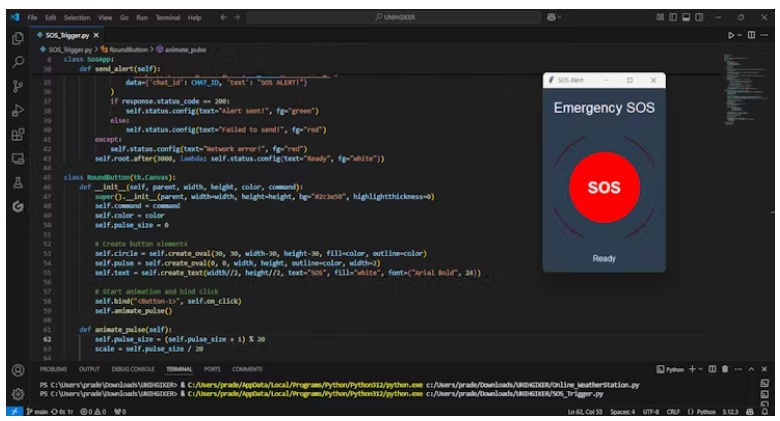
Task: Click the Split Editor icon
Action: tap(753, 34)
